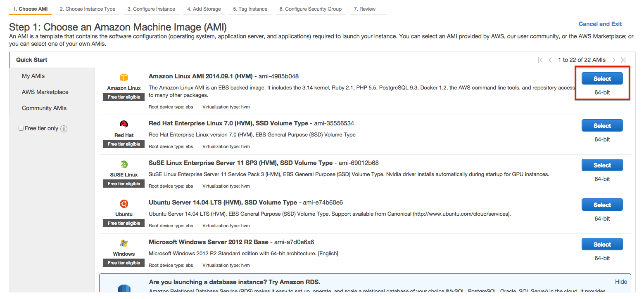Click the Red Hat Free tier eligible badge
The image size is (644, 299).
[x=124, y=144]
